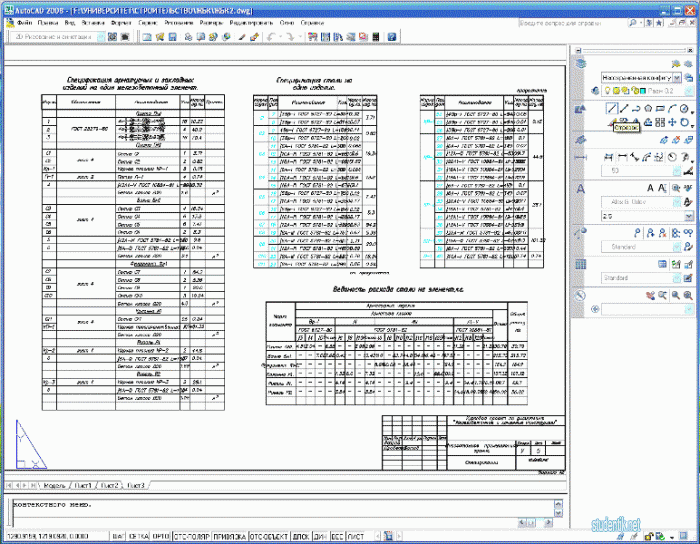Viewport: 700px width, 544px height.
Task: Select the Circle tool in the dashboard
Action: click(x=684, y=108)
